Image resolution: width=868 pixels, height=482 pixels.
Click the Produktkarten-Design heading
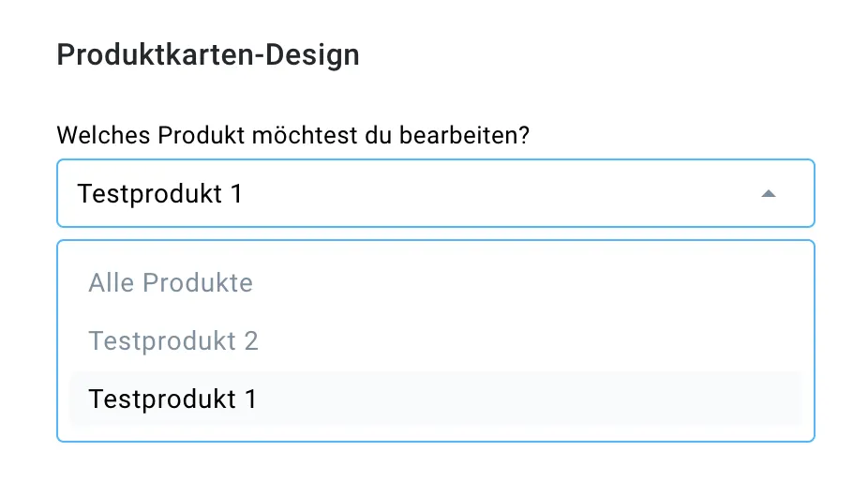(208, 54)
